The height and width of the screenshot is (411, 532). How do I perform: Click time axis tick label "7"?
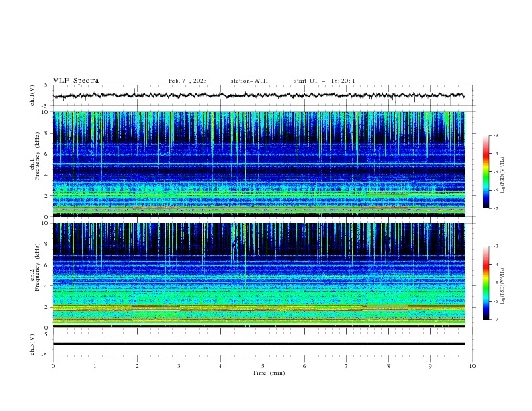click(x=347, y=366)
